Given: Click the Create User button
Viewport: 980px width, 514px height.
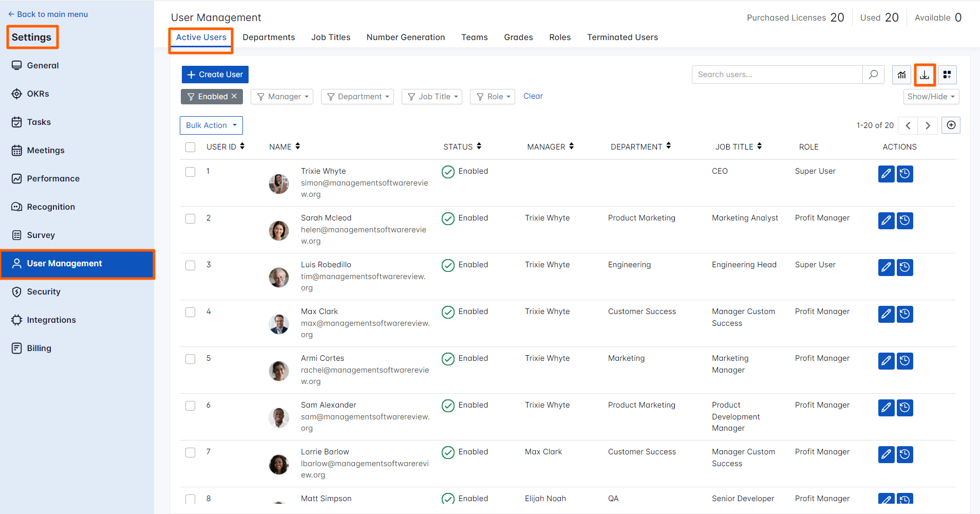Looking at the screenshot, I should tap(215, 74).
